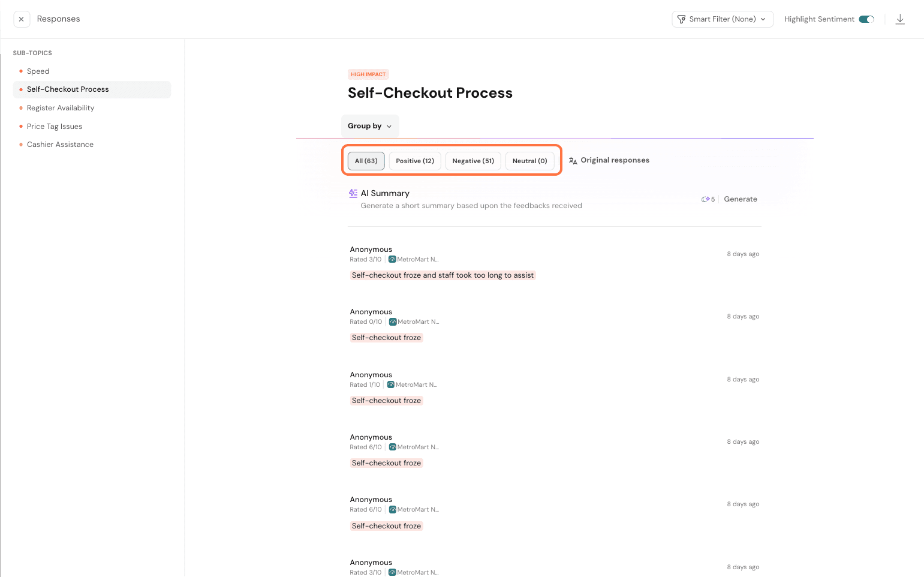Image resolution: width=924 pixels, height=577 pixels.
Task: Show Neutral (0) responses
Action: (x=529, y=161)
